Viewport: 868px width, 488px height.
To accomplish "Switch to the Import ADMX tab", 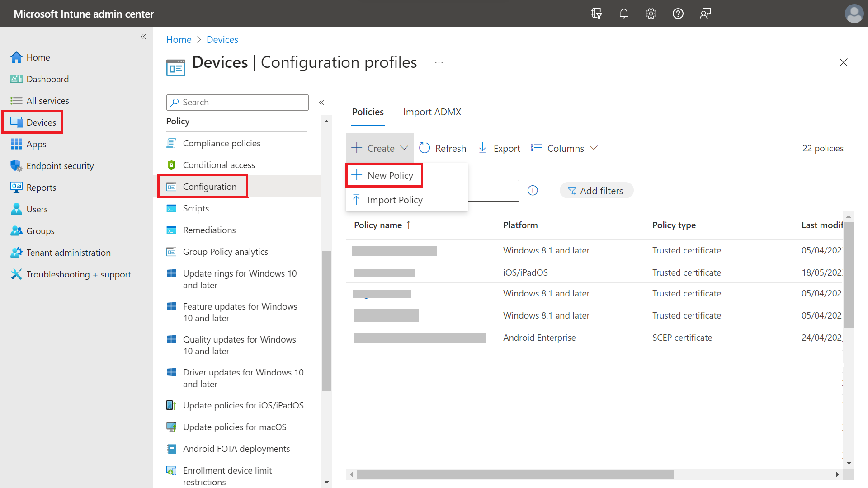I will pyautogui.click(x=432, y=112).
